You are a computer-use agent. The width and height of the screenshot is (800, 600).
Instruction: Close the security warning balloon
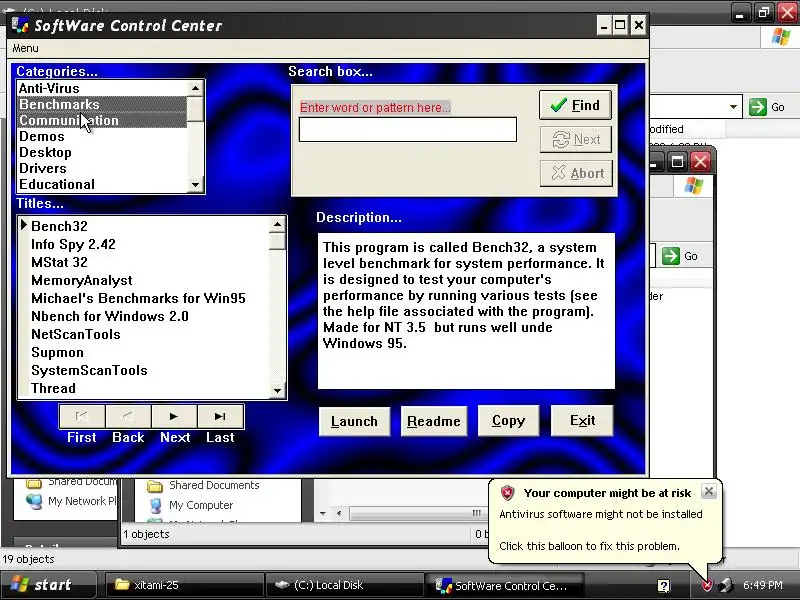[709, 491]
